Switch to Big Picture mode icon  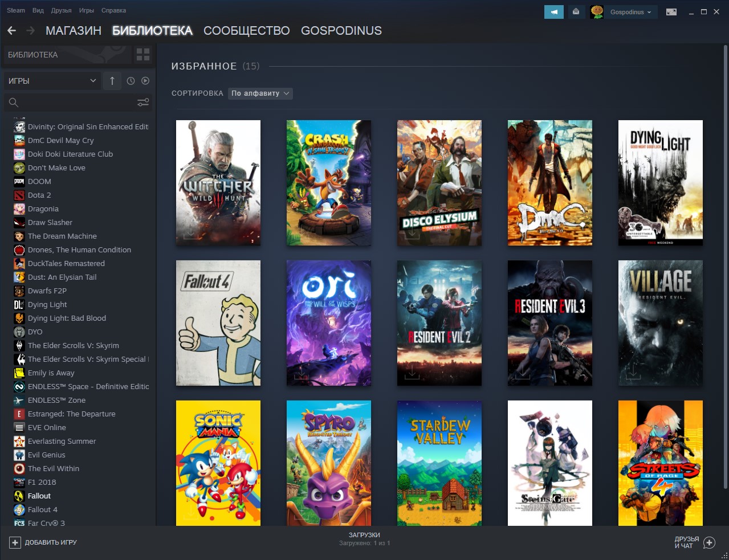[x=671, y=12]
